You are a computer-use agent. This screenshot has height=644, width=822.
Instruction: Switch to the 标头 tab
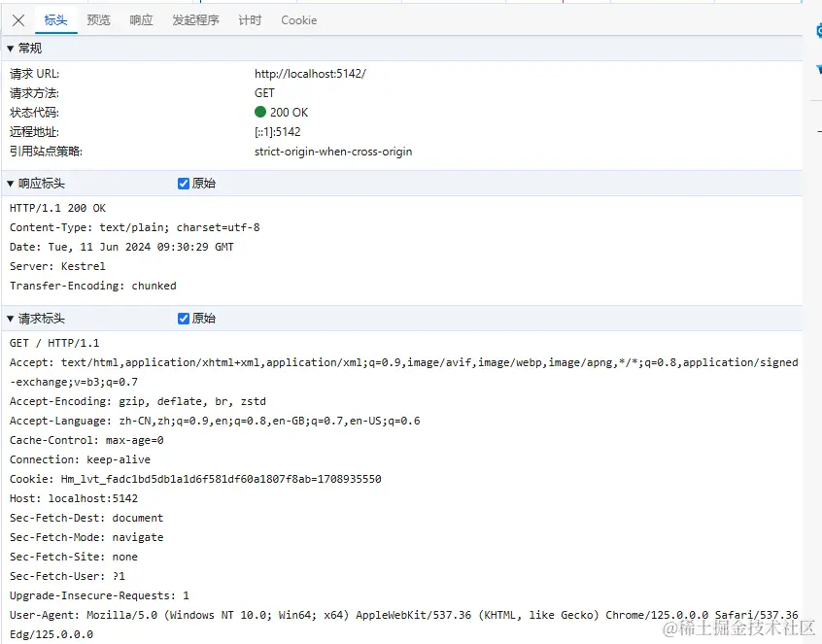click(x=55, y=20)
